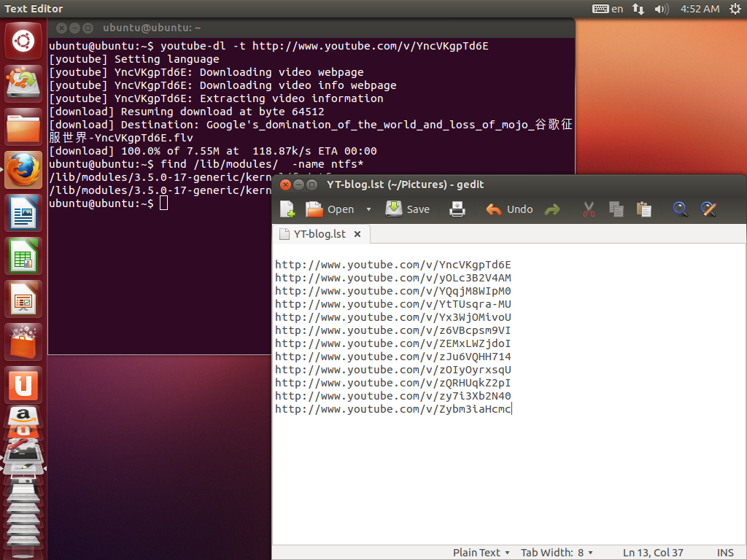Click the URL ending with z6VBcpsm9VI
Image resolution: width=747 pixels, height=560 pixels.
pyautogui.click(x=393, y=330)
